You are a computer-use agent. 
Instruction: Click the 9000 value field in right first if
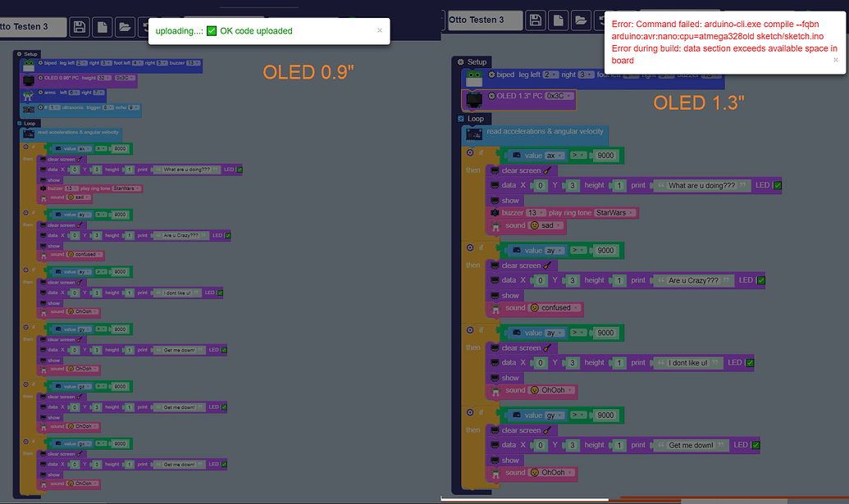pyautogui.click(x=605, y=156)
